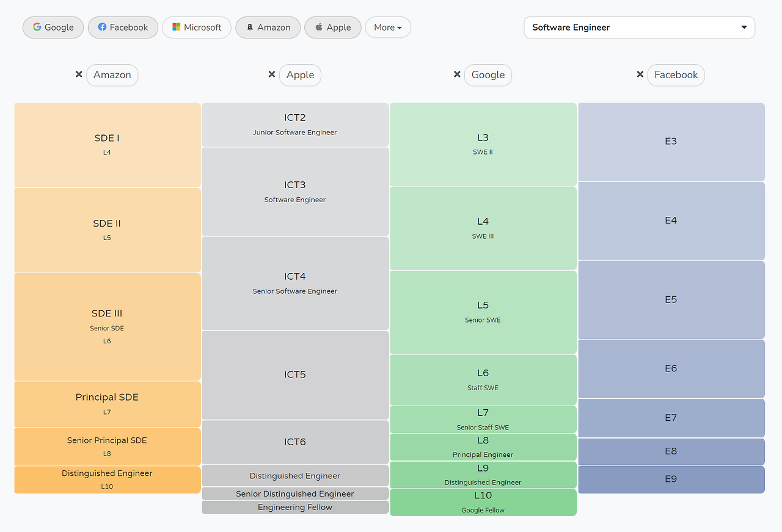
Task: Select the Facebook E8 level block
Action: point(671,451)
